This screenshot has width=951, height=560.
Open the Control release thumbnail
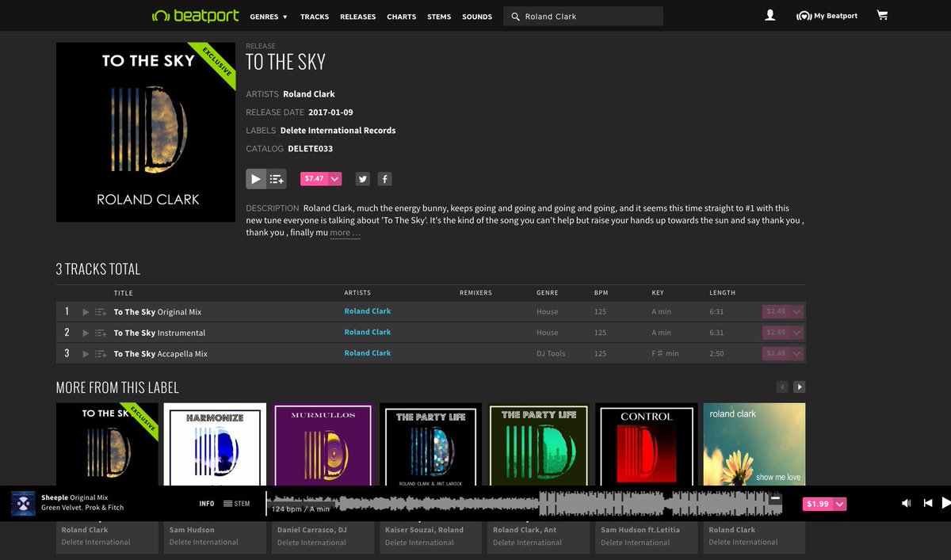(x=646, y=444)
